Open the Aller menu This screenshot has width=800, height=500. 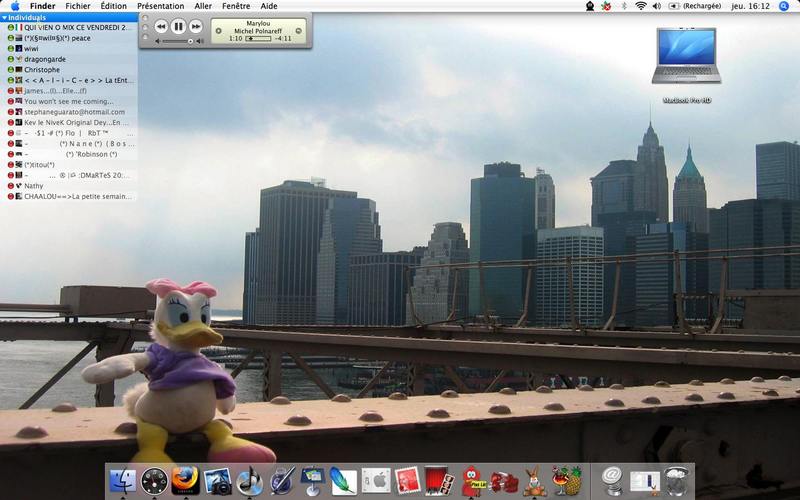[203, 6]
